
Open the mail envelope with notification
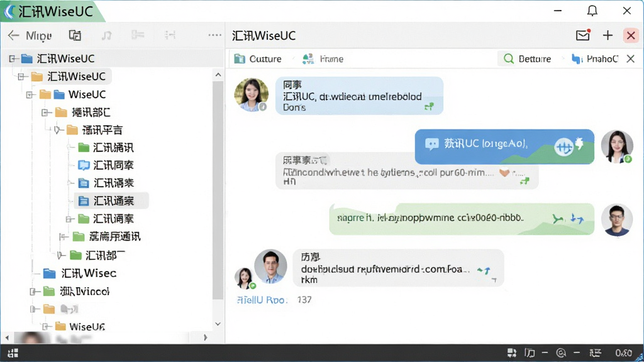(x=583, y=35)
